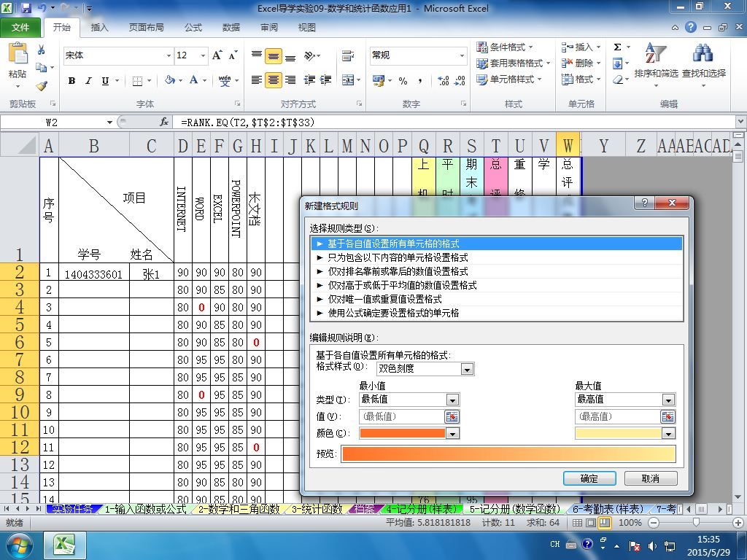This screenshot has width=747, height=560.
Task: Select rule type '仅对排名靠前或靠后的数值设置格式'
Action: [x=497, y=271]
